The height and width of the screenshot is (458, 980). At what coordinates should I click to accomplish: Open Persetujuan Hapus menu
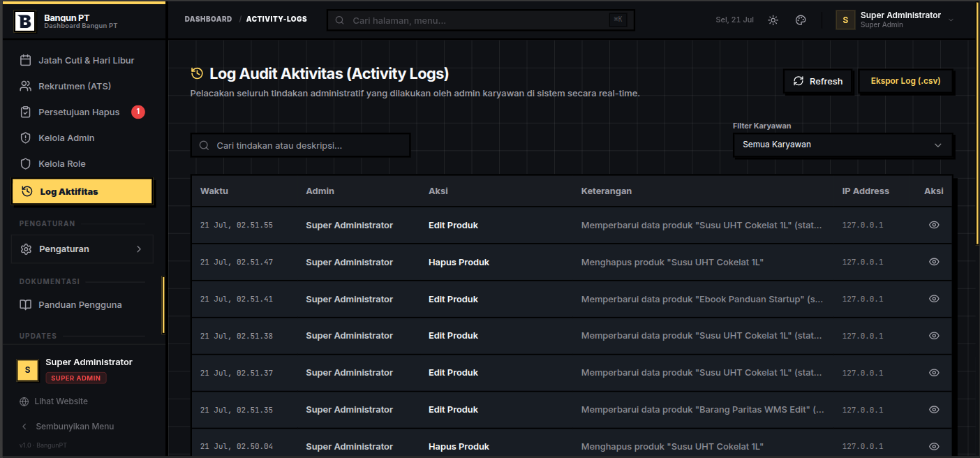coord(82,112)
